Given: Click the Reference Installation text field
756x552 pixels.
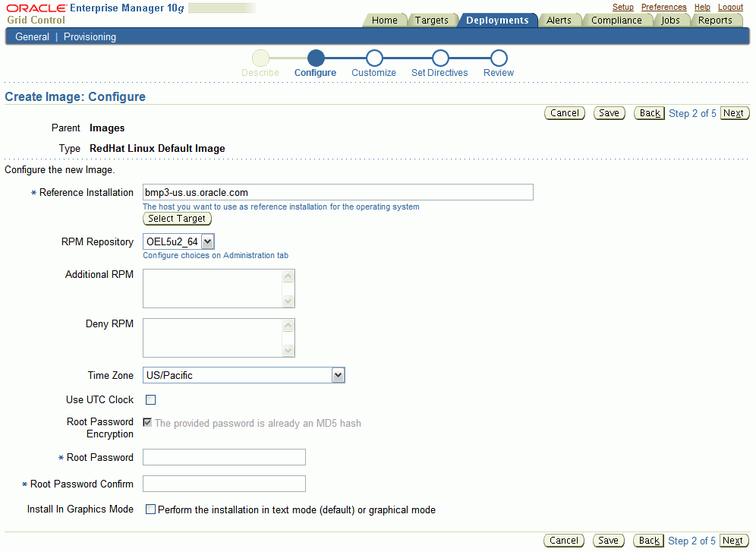Looking at the screenshot, I should pyautogui.click(x=338, y=192).
